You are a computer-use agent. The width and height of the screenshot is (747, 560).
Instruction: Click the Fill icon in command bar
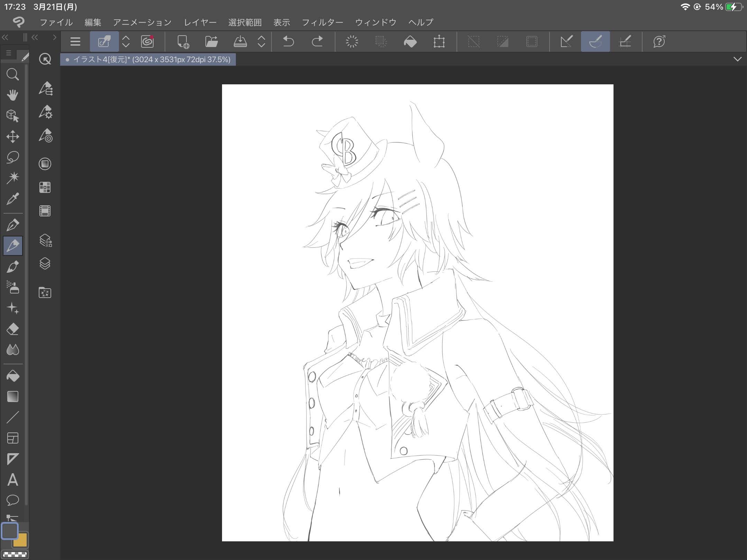click(x=410, y=41)
